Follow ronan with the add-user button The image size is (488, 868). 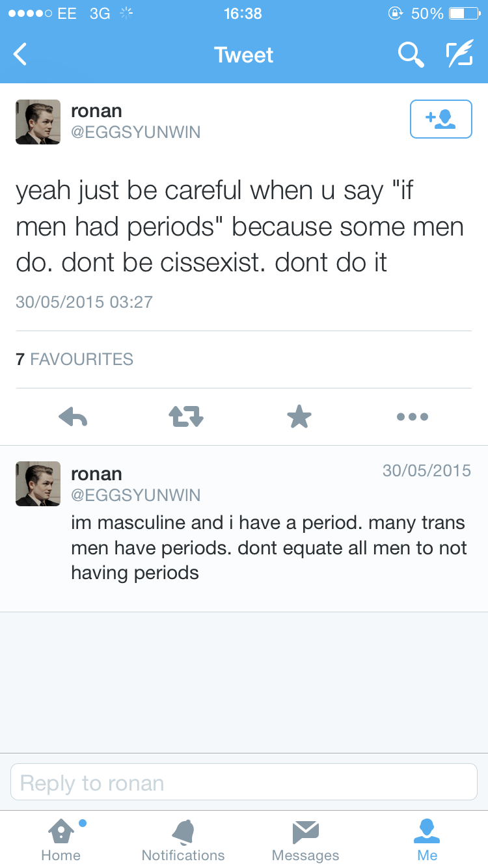441,119
